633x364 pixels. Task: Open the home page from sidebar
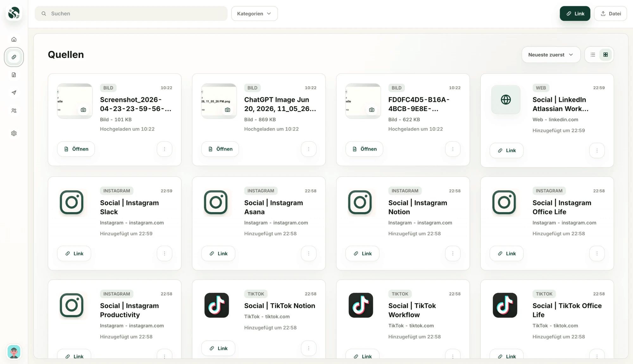click(14, 40)
